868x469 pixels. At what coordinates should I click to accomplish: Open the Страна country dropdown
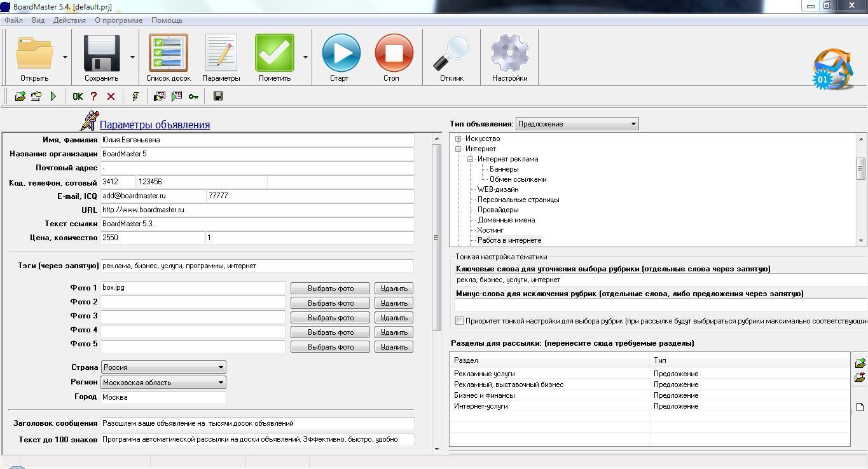(x=163, y=367)
